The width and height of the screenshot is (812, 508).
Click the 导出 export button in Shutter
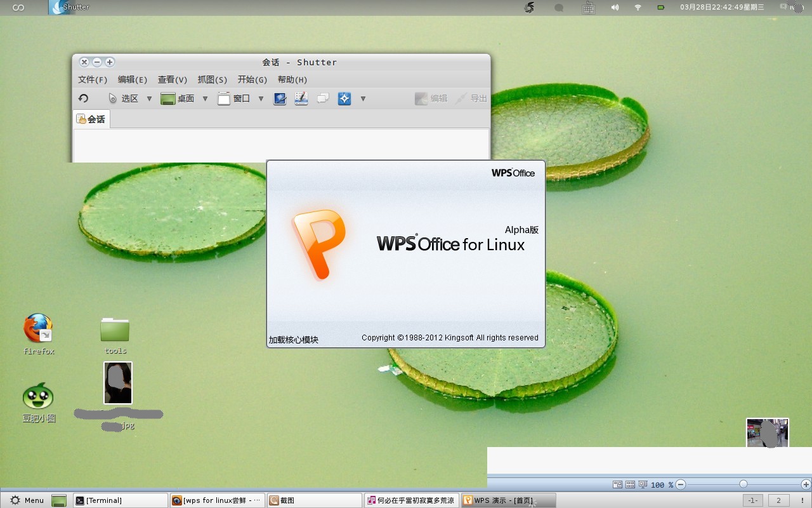click(471, 98)
